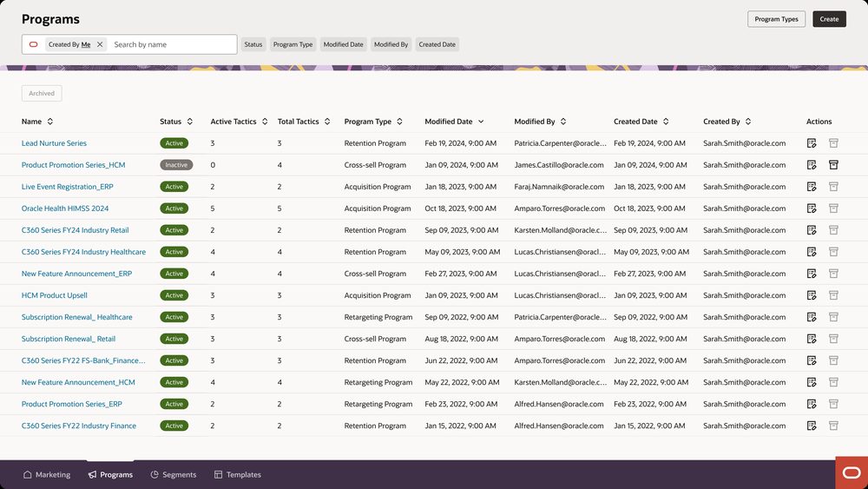Screen dimensions: 868x489
Task: Click the Search by name field
Action: coord(172,44)
